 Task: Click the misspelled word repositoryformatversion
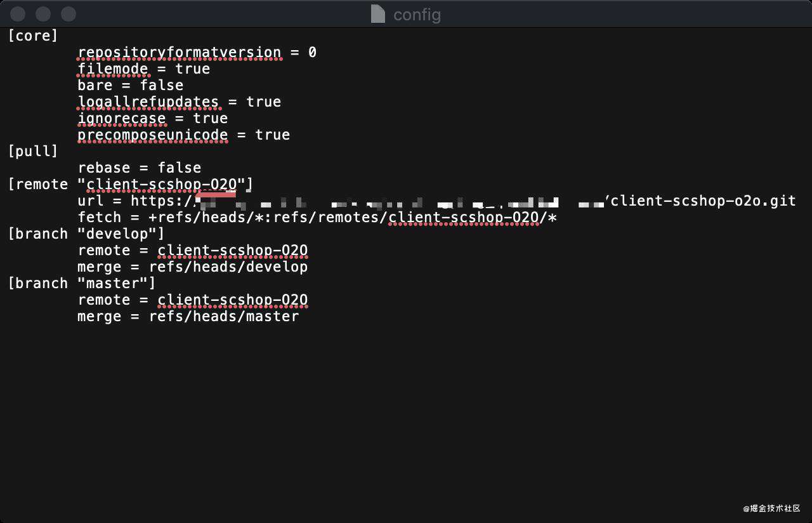point(180,52)
